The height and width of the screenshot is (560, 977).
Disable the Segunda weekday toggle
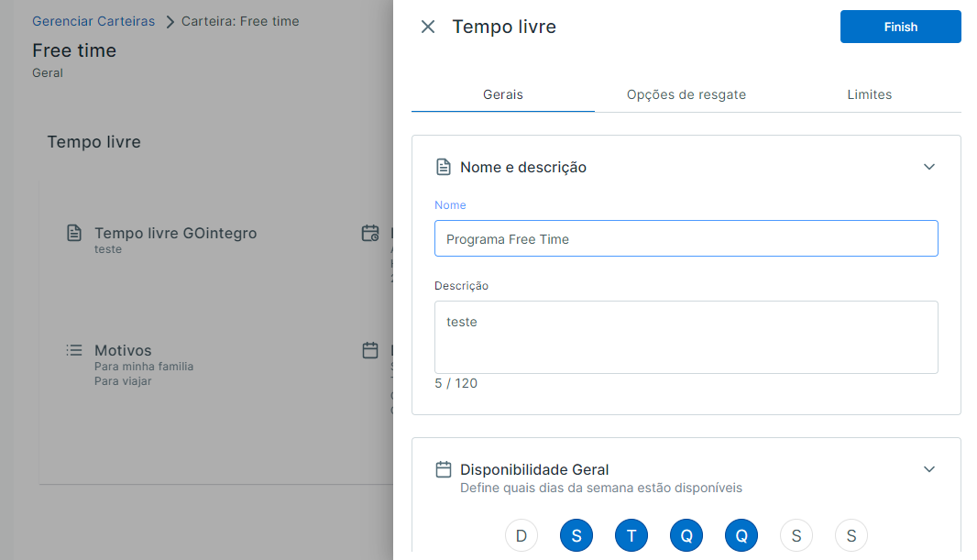576,535
